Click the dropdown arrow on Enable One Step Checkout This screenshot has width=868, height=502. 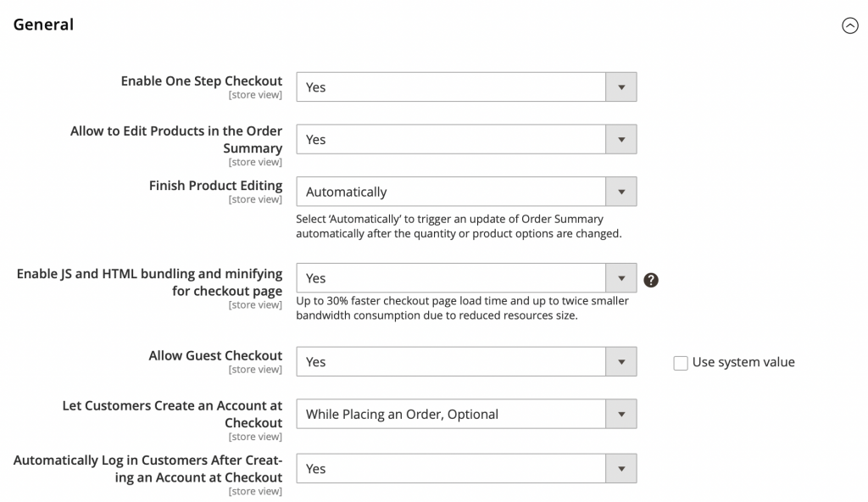tap(621, 86)
